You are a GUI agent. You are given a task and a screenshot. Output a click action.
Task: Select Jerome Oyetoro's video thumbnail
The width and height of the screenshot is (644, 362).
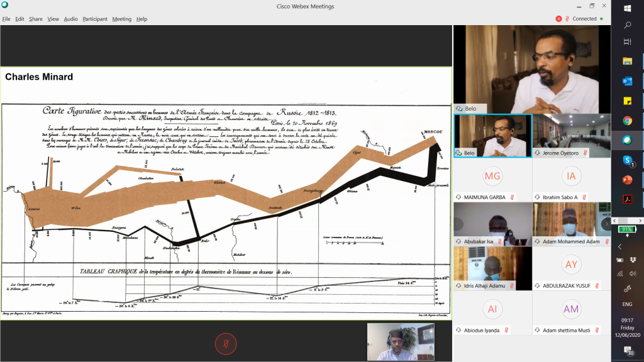(x=571, y=136)
